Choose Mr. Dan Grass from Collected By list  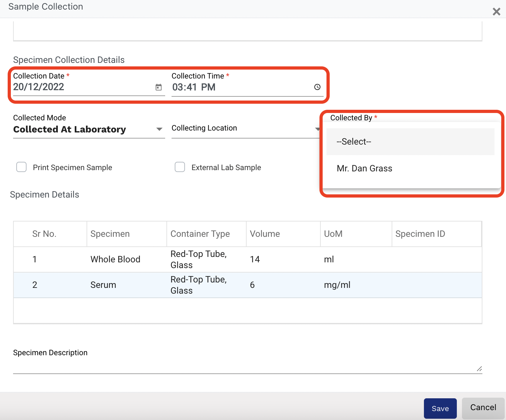click(x=364, y=169)
